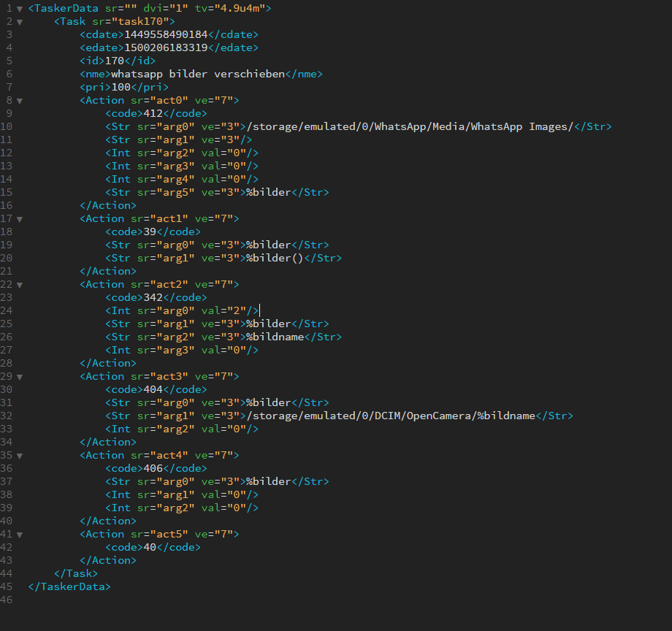672x631 pixels.
Task: Click %bilder on line 25
Action: [x=269, y=324]
